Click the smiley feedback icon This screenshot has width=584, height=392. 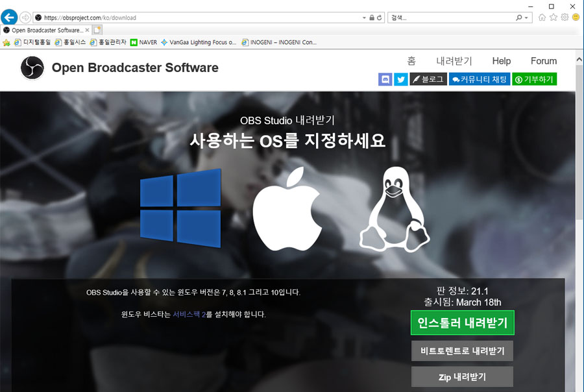(576, 17)
